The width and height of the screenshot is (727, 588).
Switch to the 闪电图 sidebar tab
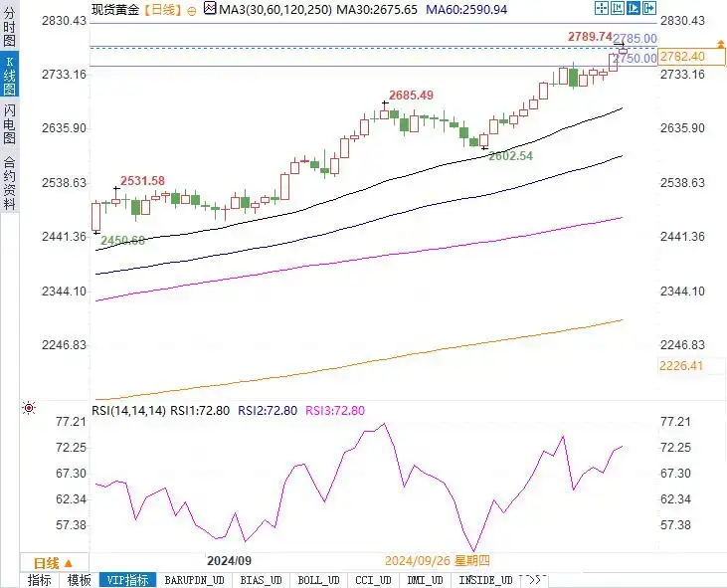9,123
